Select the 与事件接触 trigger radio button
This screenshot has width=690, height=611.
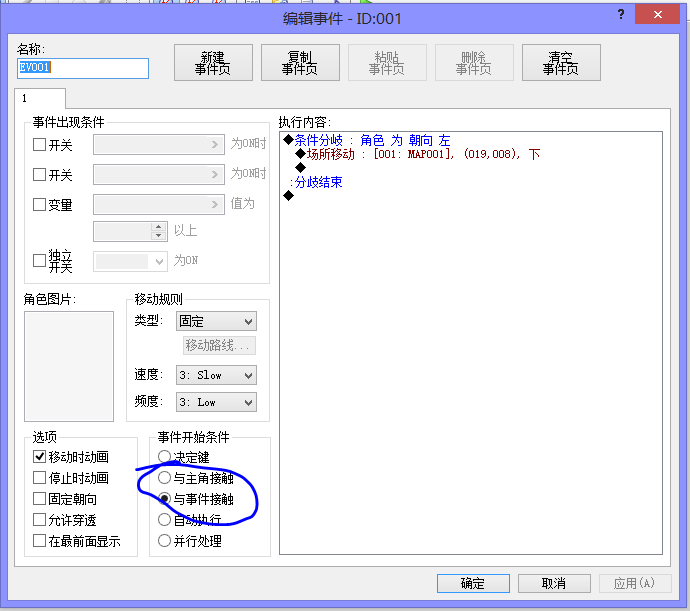[x=164, y=499]
